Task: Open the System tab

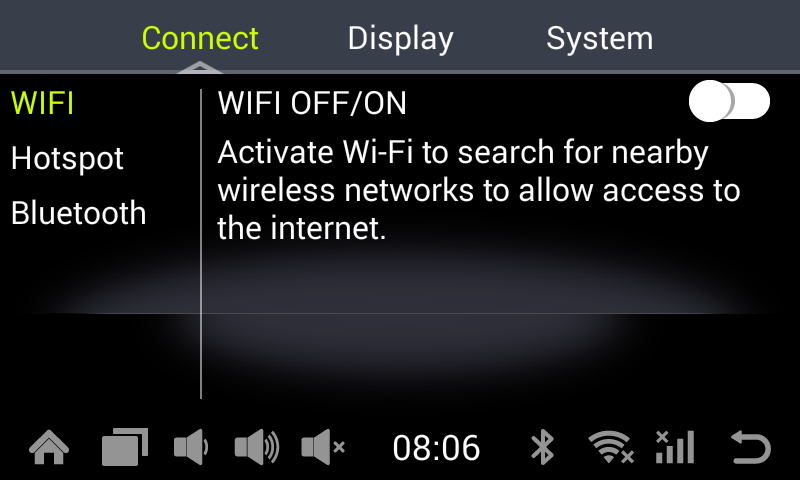Action: (x=599, y=39)
